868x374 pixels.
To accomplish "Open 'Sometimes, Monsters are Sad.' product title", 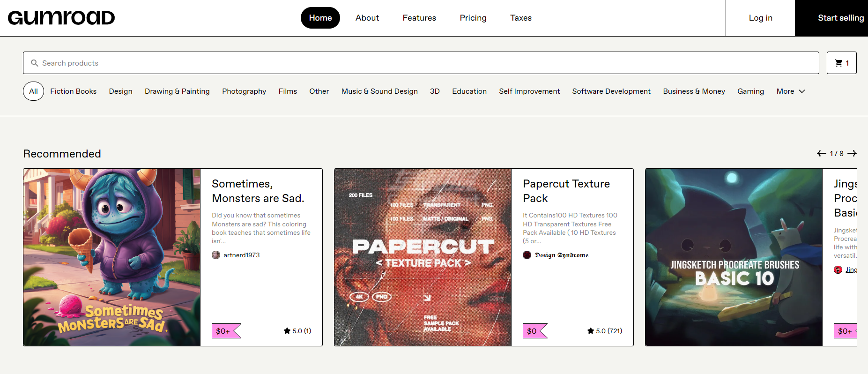I will [x=258, y=191].
